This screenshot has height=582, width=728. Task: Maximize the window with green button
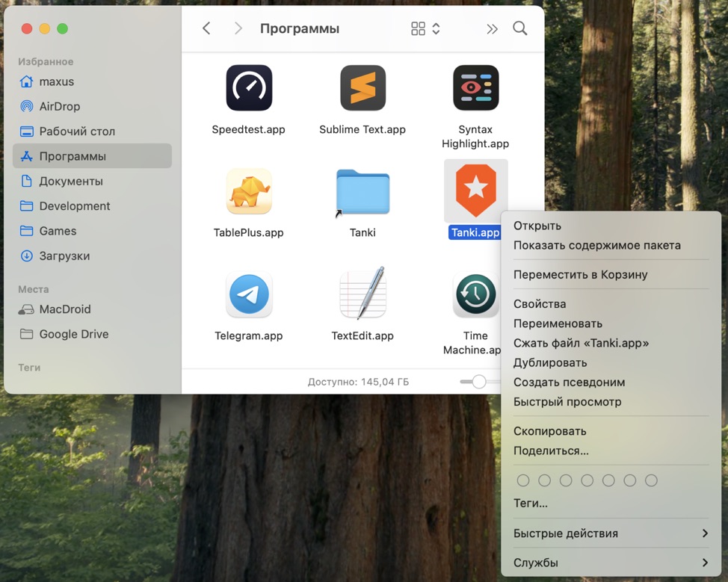pyautogui.click(x=62, y=29)
